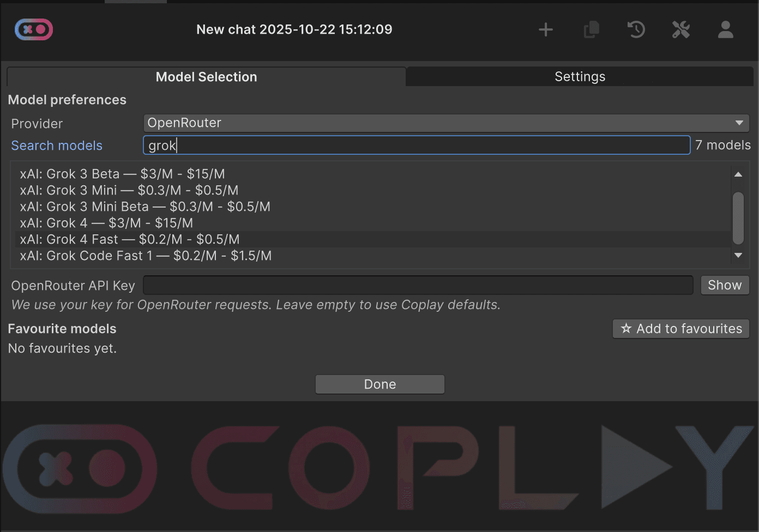Click the Coplay logo in the corner

point(33,29)
